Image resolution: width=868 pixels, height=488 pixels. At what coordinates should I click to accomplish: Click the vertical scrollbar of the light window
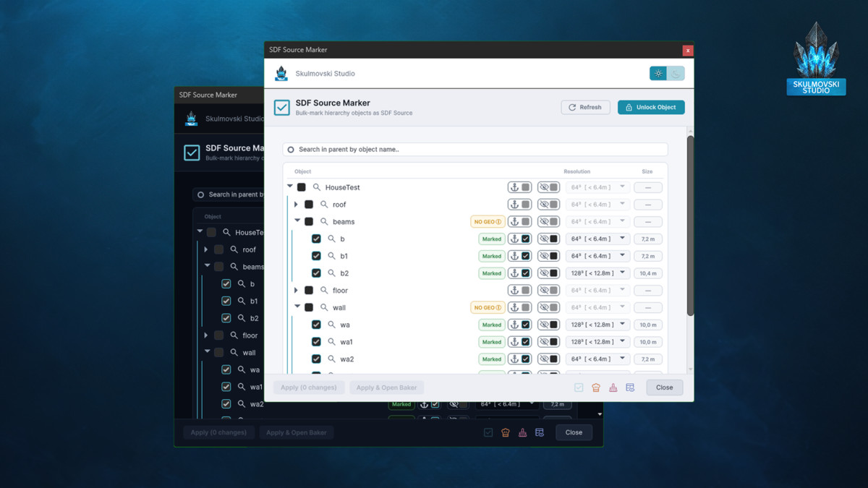(x=690, y=224)
